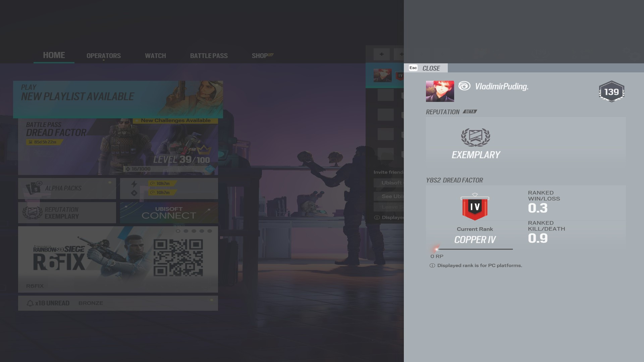Click the Copper IV rank emblem
Viewport: 644px width, 362px height.
pyautogui.click(x=475, y=207)
